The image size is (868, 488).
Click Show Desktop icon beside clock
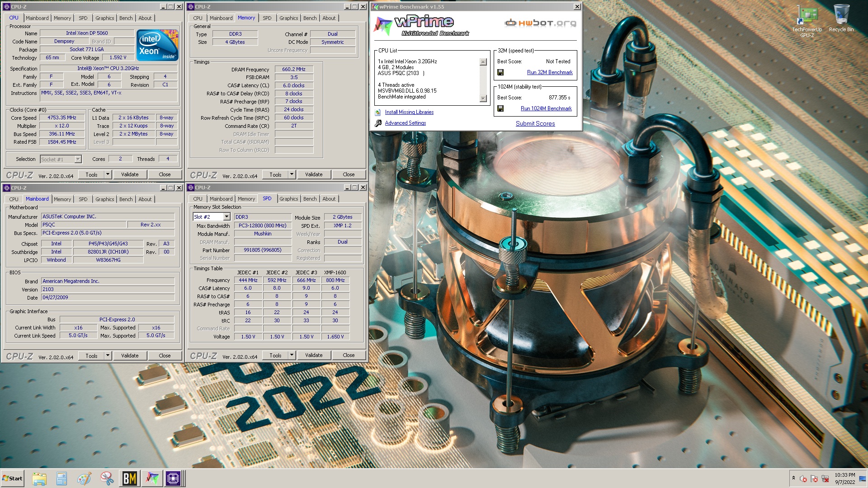[x=863, y=479]
